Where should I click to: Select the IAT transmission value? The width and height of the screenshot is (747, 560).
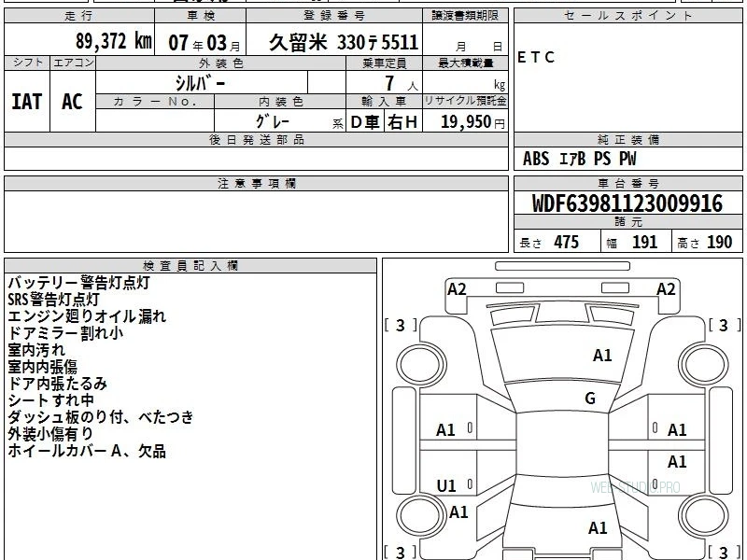27,102
